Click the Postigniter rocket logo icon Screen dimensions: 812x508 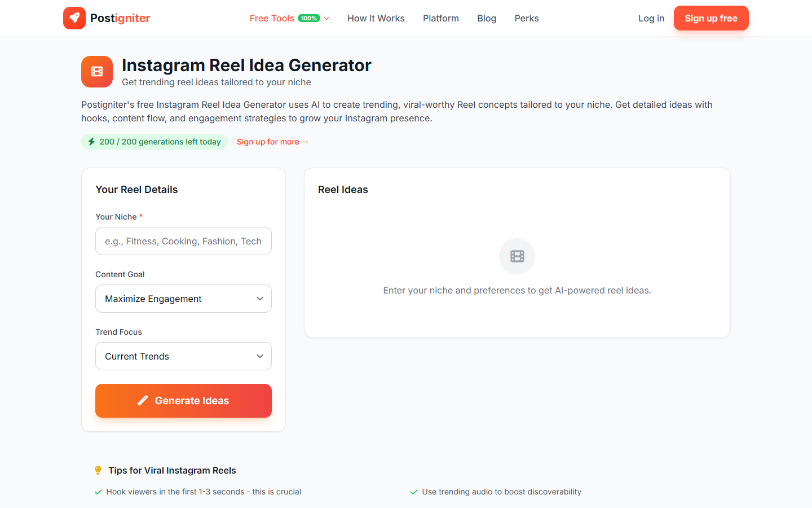click(x=74, y=17)
